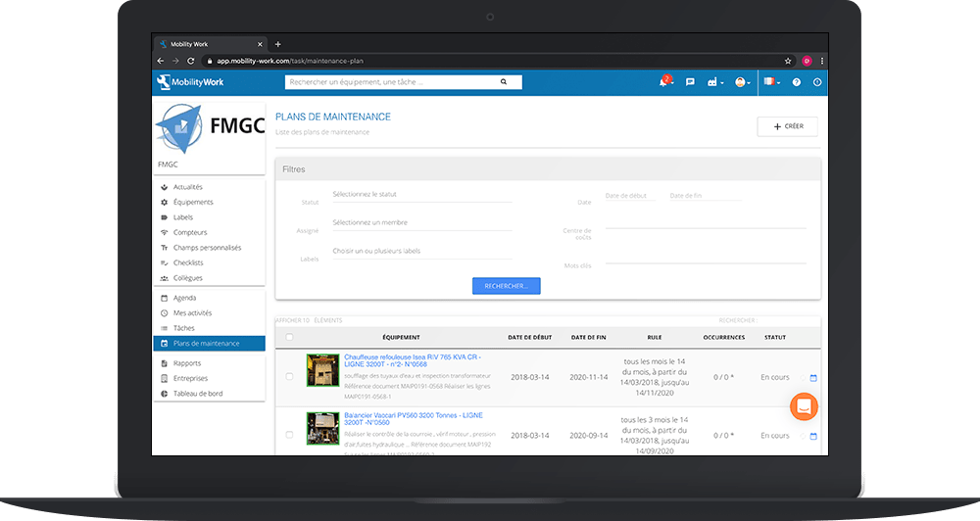Open Champs personnalisés in the sidebar
The image size is (980, 521).
(x=209, y=248)
